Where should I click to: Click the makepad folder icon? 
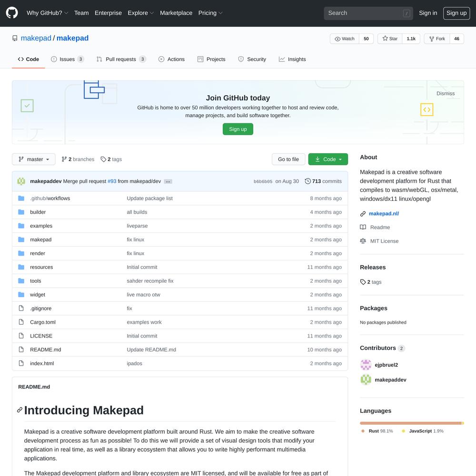21,239
